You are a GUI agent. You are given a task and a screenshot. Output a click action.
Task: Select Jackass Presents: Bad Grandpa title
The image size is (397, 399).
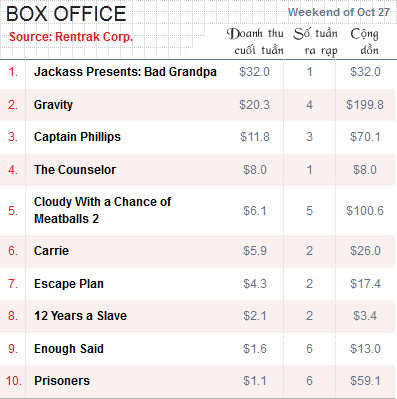click(x=125, y=72)
